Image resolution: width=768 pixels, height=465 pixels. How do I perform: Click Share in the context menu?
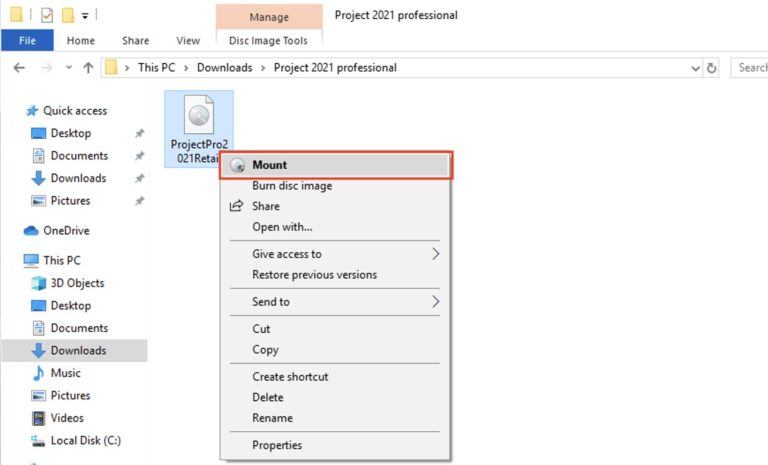(336, 206)
